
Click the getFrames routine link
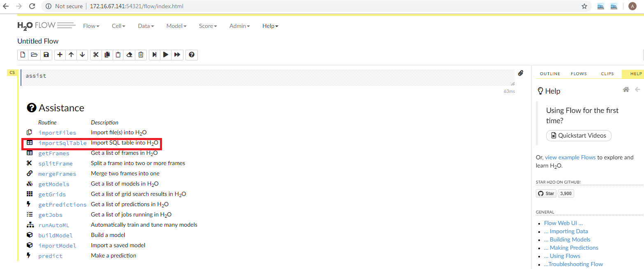pos(54,153)
